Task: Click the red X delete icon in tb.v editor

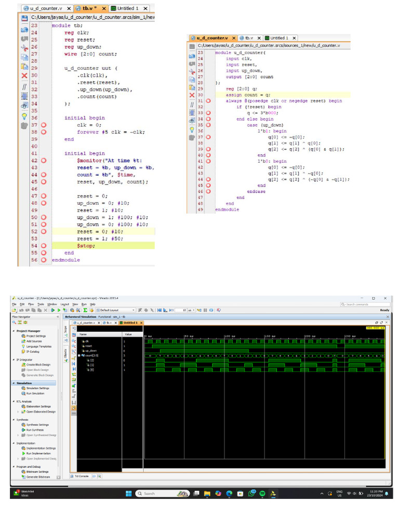Action: 24,75
